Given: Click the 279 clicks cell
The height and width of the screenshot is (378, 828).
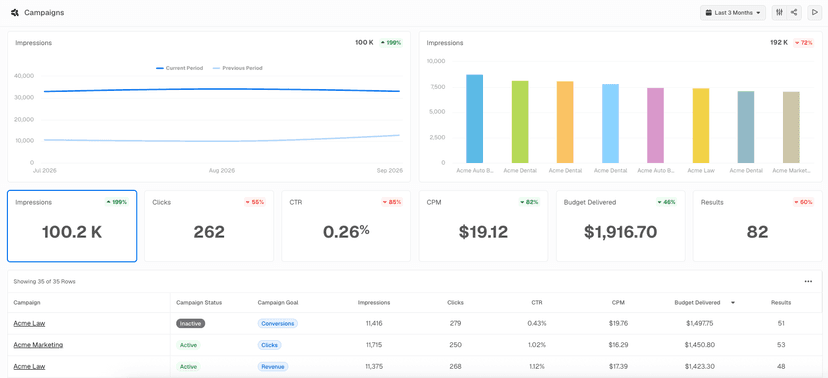Looking at the screenshot, I should point(455,323).
